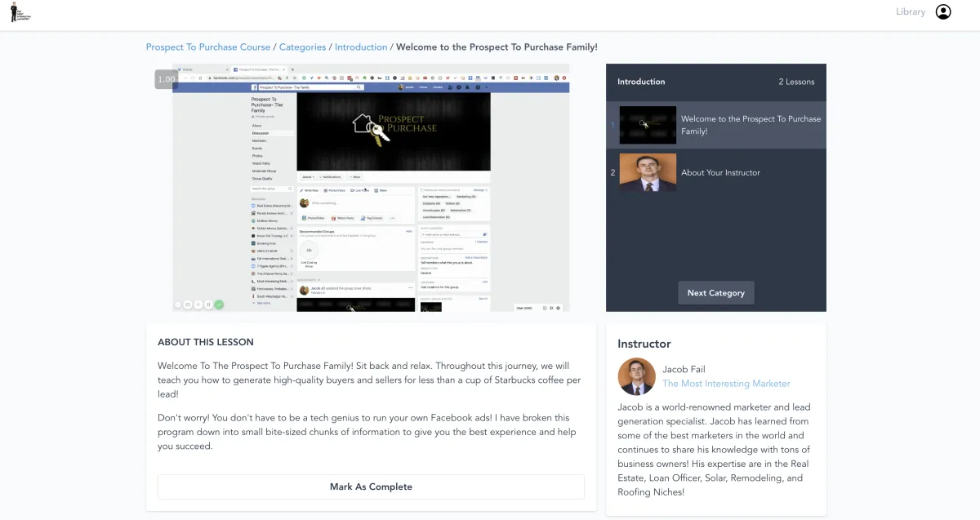980x520 pixels.
Task: Click the current lesson title in breadcrumb
Action: [497, 47]
